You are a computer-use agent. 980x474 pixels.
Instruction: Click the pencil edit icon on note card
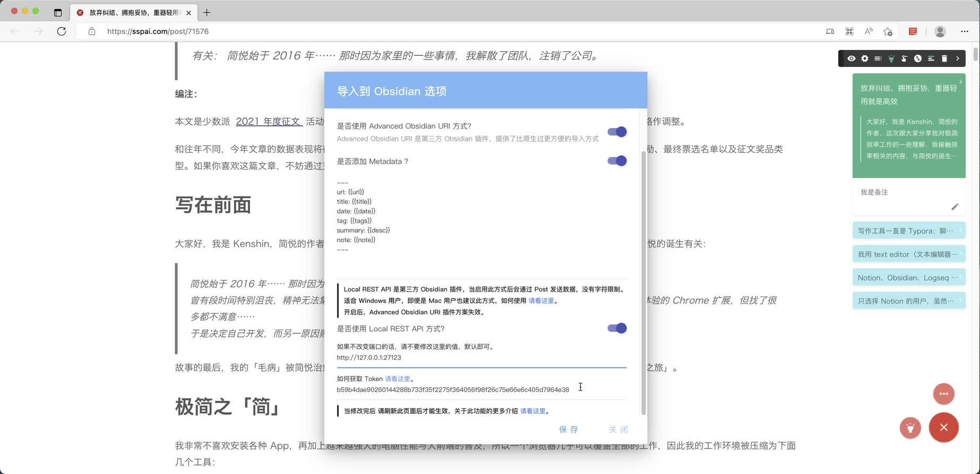[x=955, y=207]
